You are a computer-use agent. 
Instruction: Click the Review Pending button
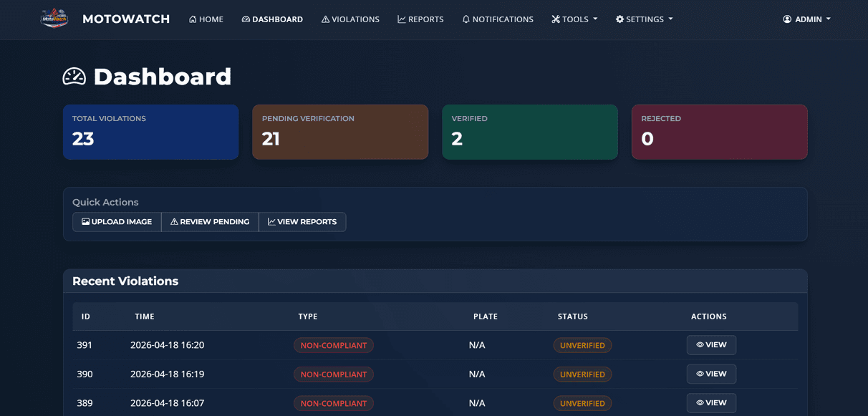[210, 222]
